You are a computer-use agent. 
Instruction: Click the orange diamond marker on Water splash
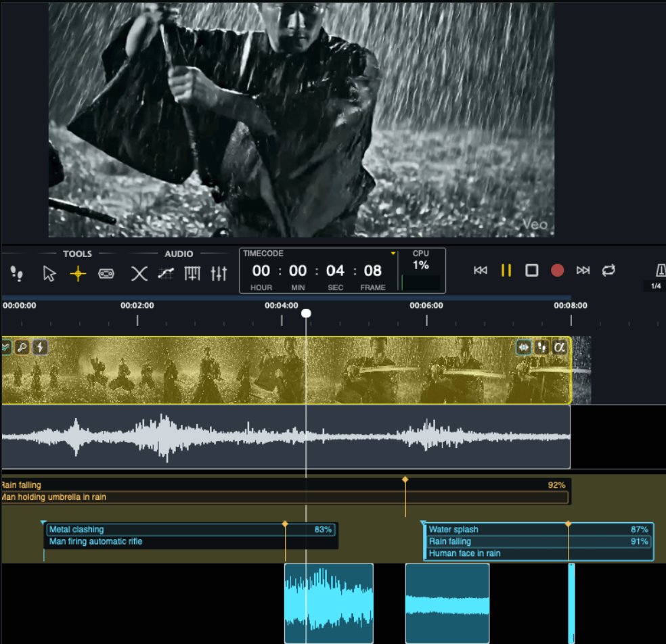point(569,524)
